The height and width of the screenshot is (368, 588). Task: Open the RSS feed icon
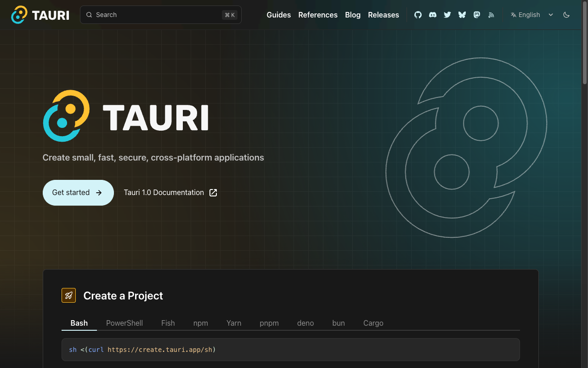coord(491,15)
